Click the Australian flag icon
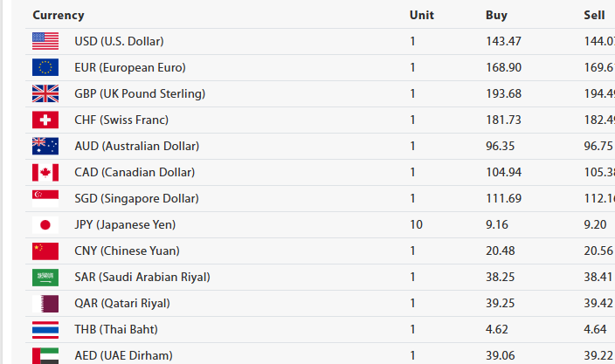The image size is (615, 364). (x=45, y=146)
